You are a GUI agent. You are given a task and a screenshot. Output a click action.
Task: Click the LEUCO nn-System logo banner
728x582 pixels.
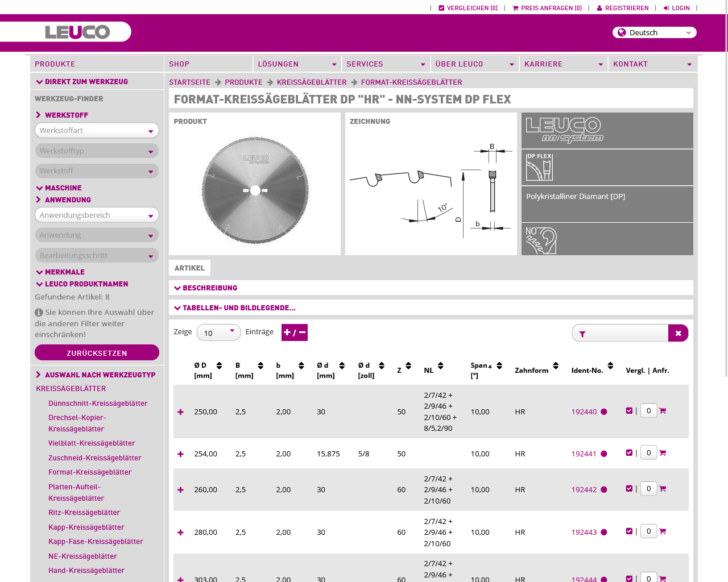click(564, 130)
